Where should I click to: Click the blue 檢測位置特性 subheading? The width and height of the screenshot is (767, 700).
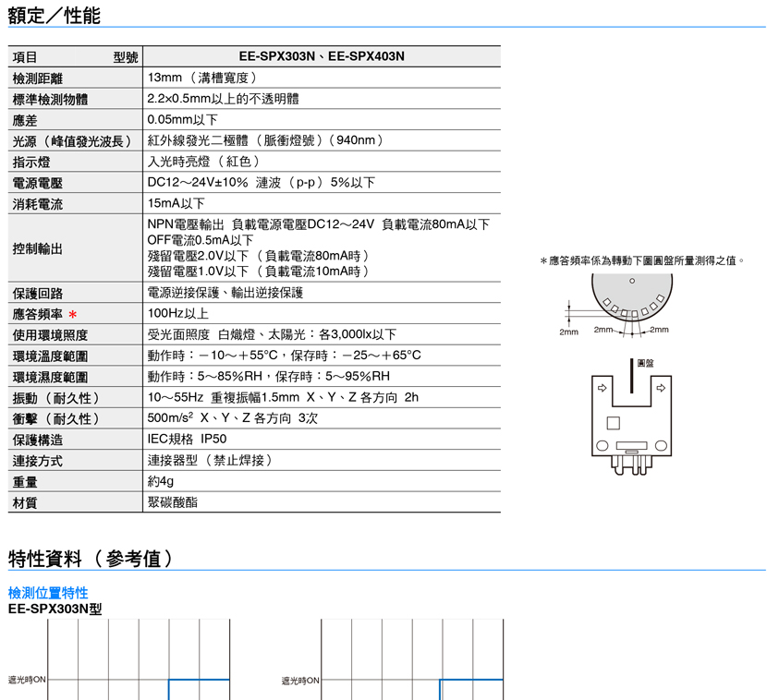48,594
